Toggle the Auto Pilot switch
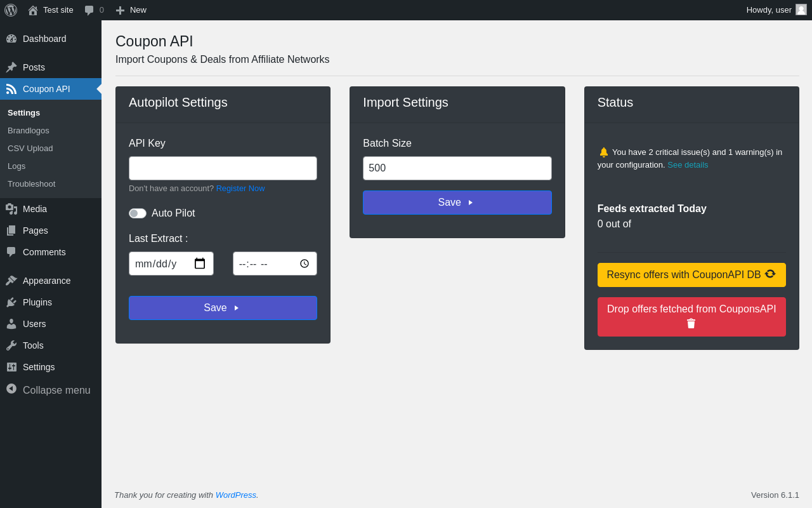Image resolution: width=812 pixels, height=508 pixels. coord(138,213)
